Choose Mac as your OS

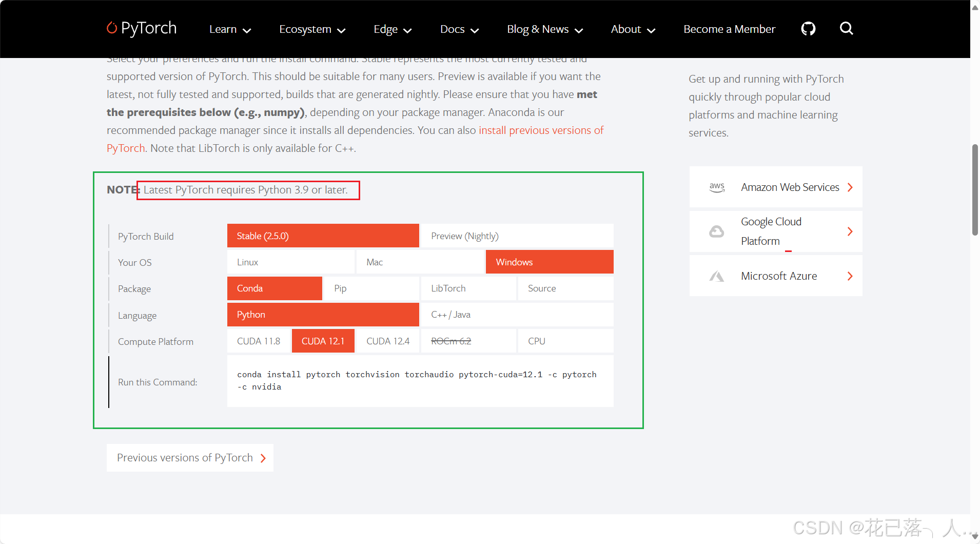point(420,262)
